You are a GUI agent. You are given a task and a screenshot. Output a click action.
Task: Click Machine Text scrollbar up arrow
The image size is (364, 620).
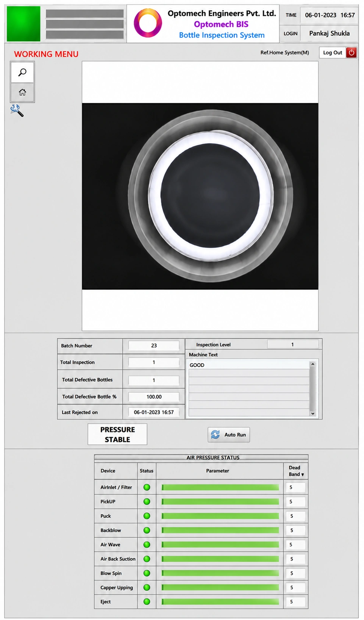313,364
